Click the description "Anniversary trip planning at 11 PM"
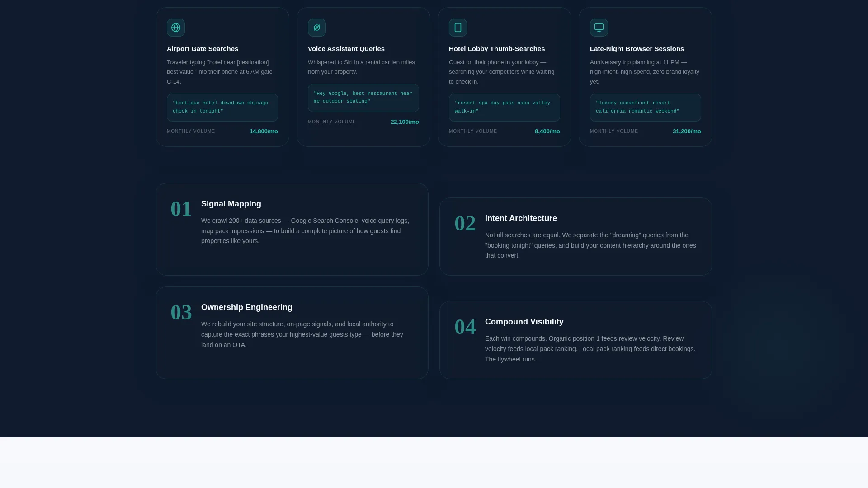Viewport: 868px width, 488px height. click(x=645, y=72)
